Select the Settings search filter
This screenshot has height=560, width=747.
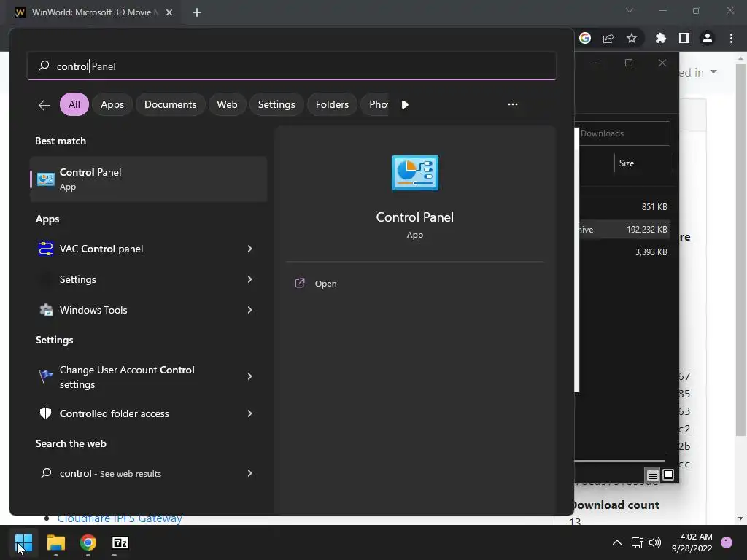pos(276,104)
